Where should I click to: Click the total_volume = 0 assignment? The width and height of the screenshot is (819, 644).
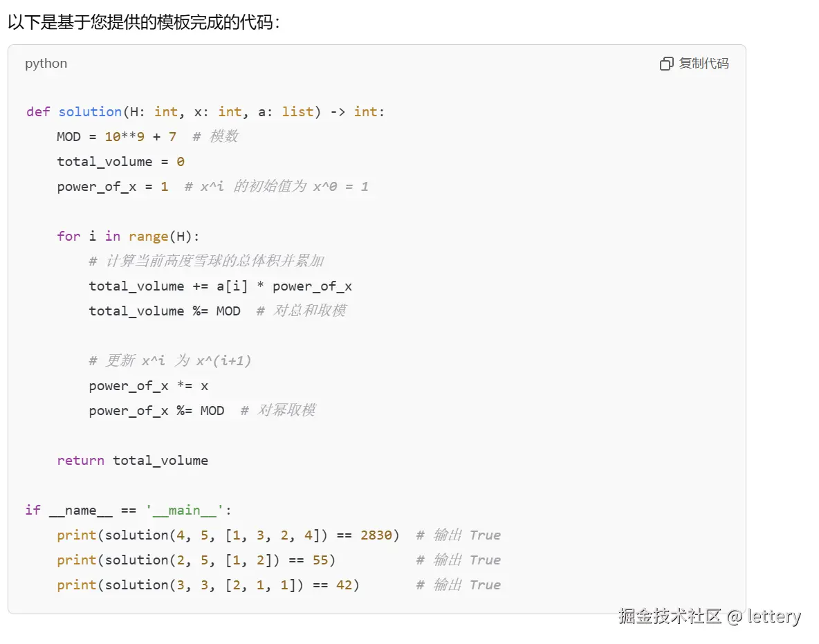tap(120, 162)
